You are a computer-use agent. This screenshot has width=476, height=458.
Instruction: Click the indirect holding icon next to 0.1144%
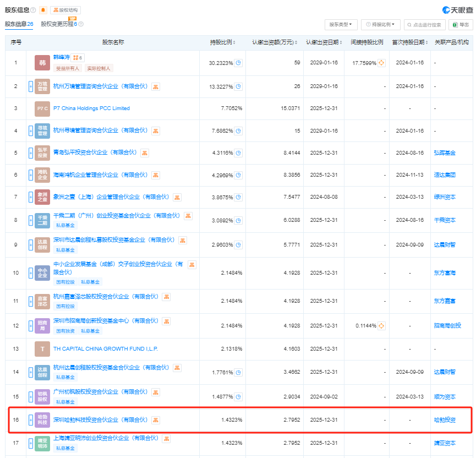pyautogui.click(x=381, y=326)
